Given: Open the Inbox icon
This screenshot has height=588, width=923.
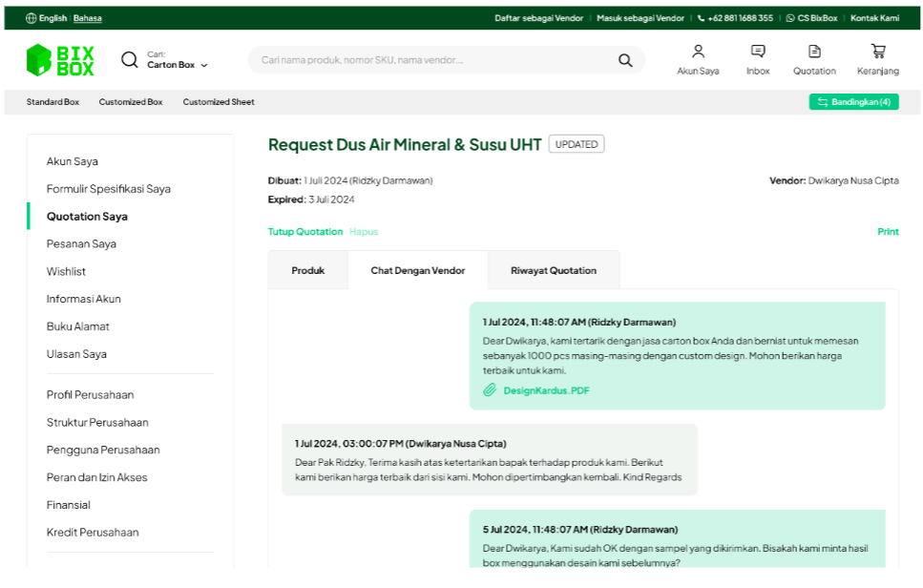Looking at the screenshot, I should coord(758,52).
